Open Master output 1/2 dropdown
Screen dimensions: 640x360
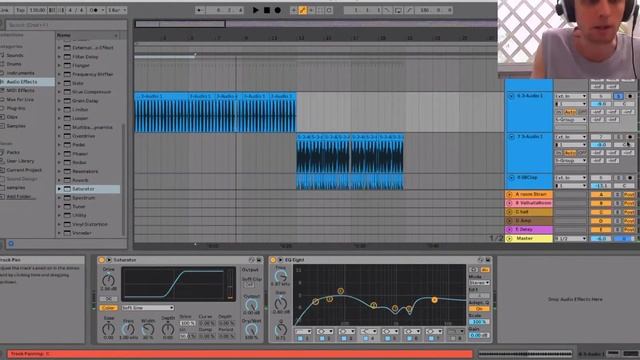(x=570, y=238)
